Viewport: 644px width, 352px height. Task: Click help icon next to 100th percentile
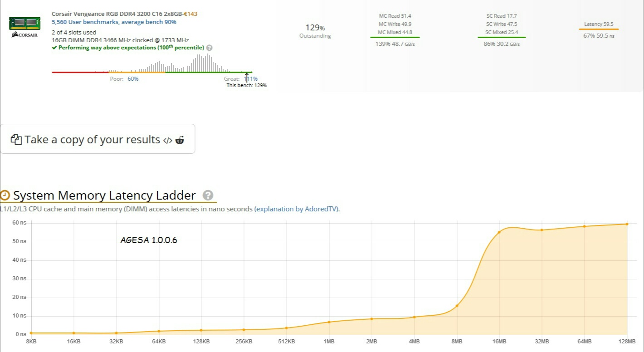coord(209,48)
